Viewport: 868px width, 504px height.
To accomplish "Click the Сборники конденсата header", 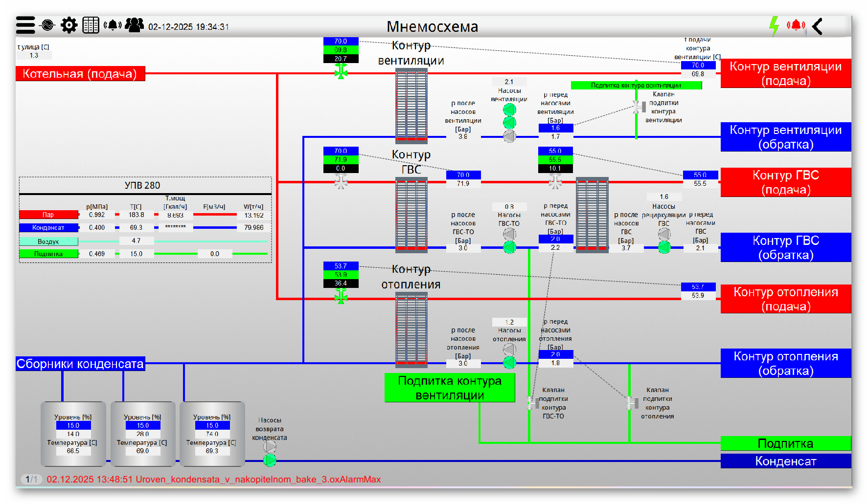I will click(x=80, y=364).
